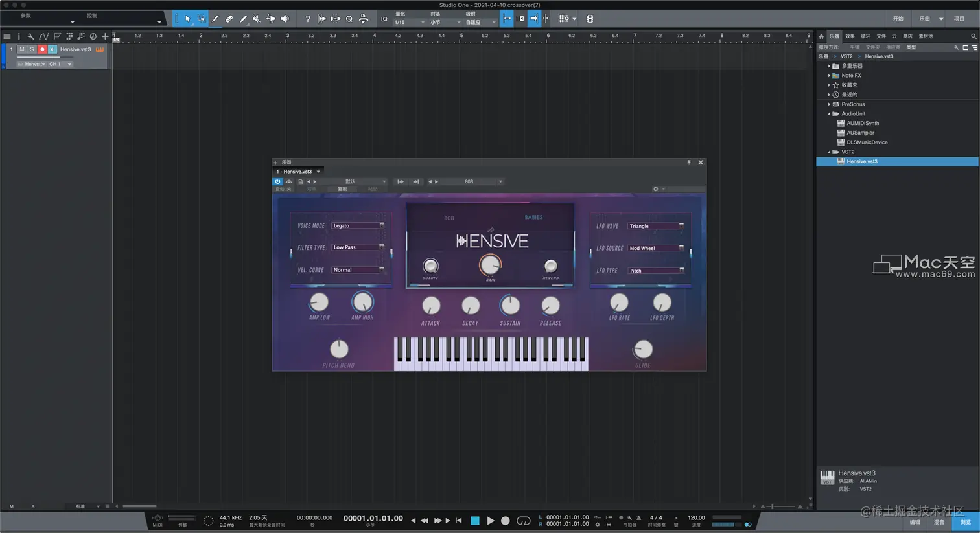Click the 项目 project button

pyautogui.click(x=959, y=19)
